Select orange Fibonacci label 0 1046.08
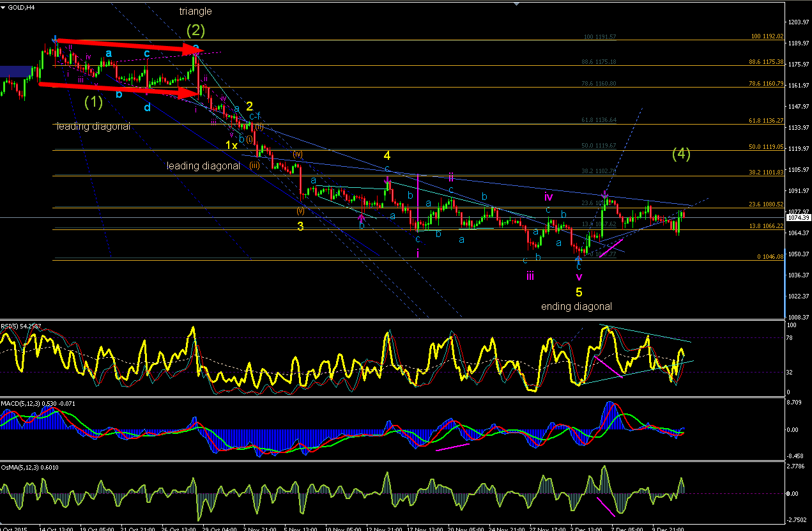This screenshot has width=812, height=531. [770, 256]
